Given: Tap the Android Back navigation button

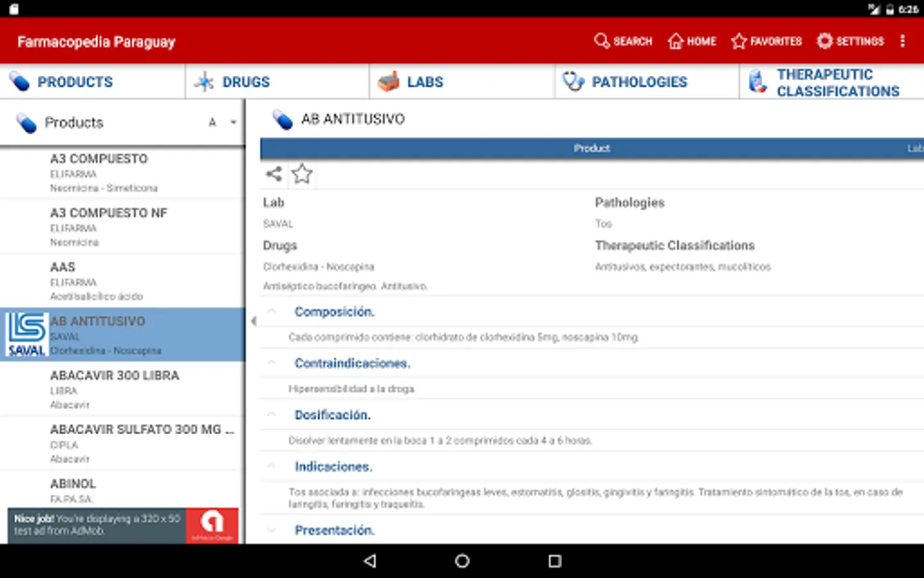Looking at the screenshot, I should pos(370,561).
